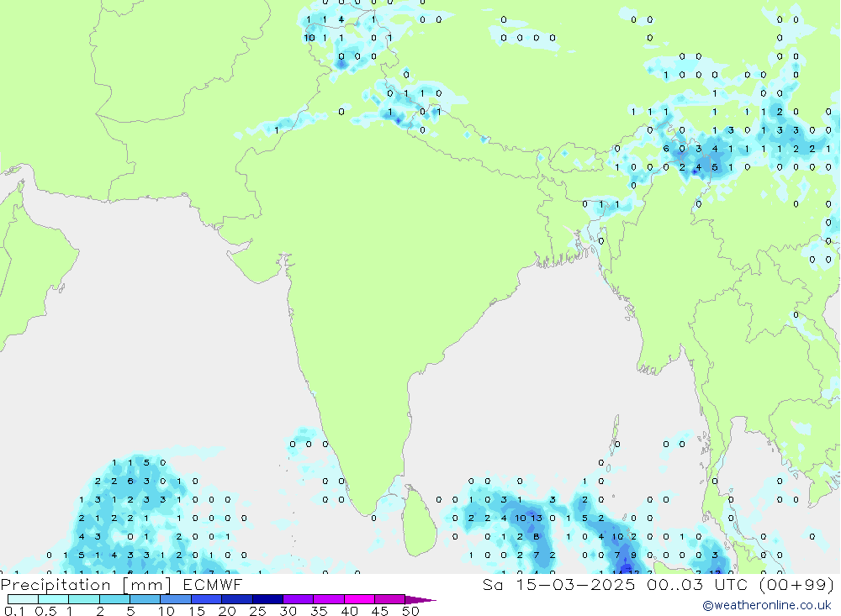Pick the 25–30 mm purple legend swatch
The image size is (841, 616).
267,599
